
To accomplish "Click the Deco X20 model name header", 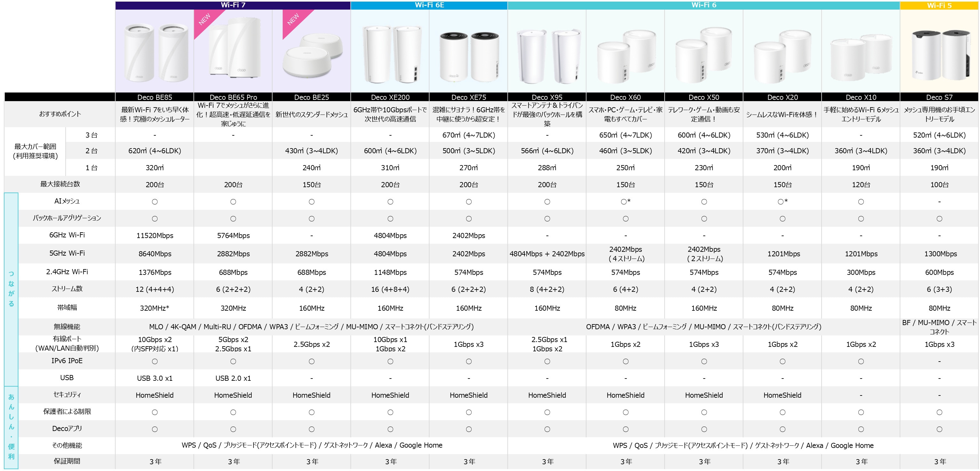I will coord(782,97).
